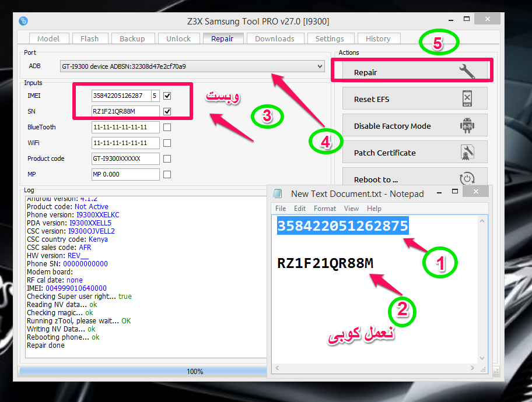This screenshot has width=532, height=402.
Task: Minimize the Z3X Samsung Tool window
Action: pos(451,20)
